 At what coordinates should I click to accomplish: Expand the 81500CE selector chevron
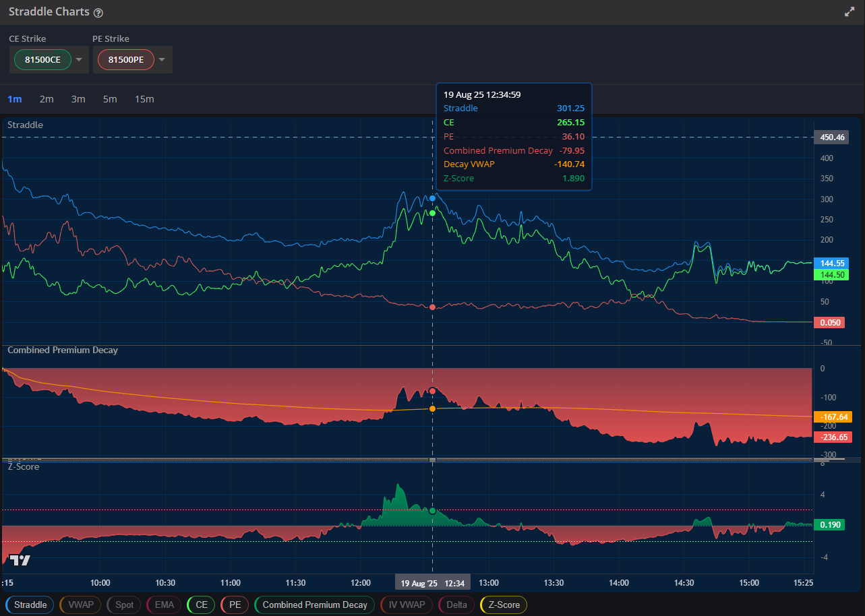(78, 59)
